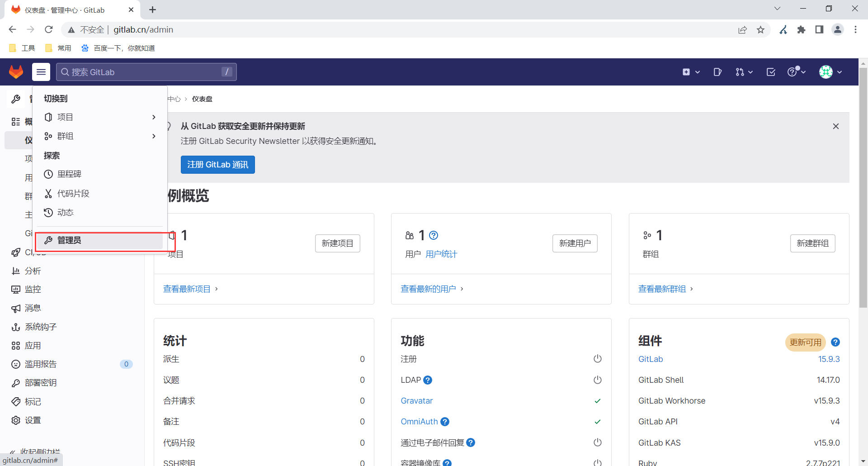Click OmniAuth help question icon
This screenshot has width=868, height=466.
(x=445, y=422)
